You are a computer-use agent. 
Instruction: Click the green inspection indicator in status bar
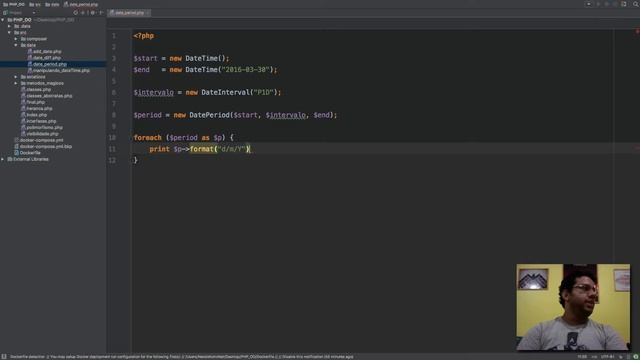click(x=636, y=357)
